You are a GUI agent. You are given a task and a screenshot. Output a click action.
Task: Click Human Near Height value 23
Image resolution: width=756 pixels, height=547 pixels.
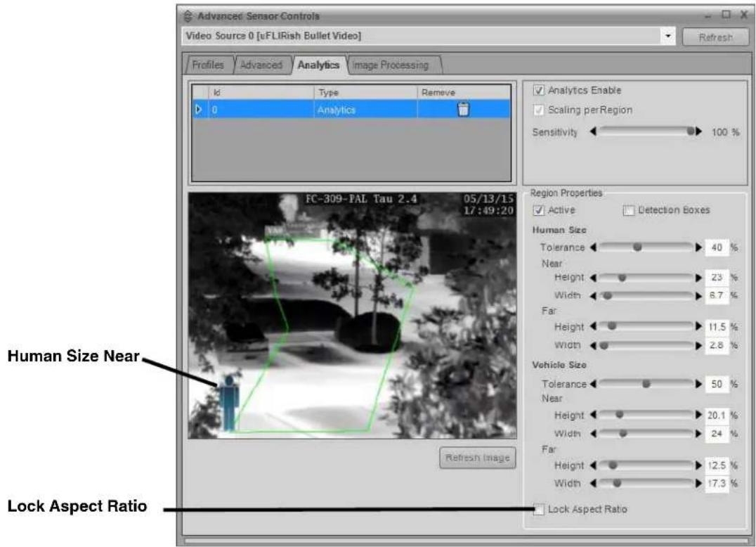click(x=717, y=277)
